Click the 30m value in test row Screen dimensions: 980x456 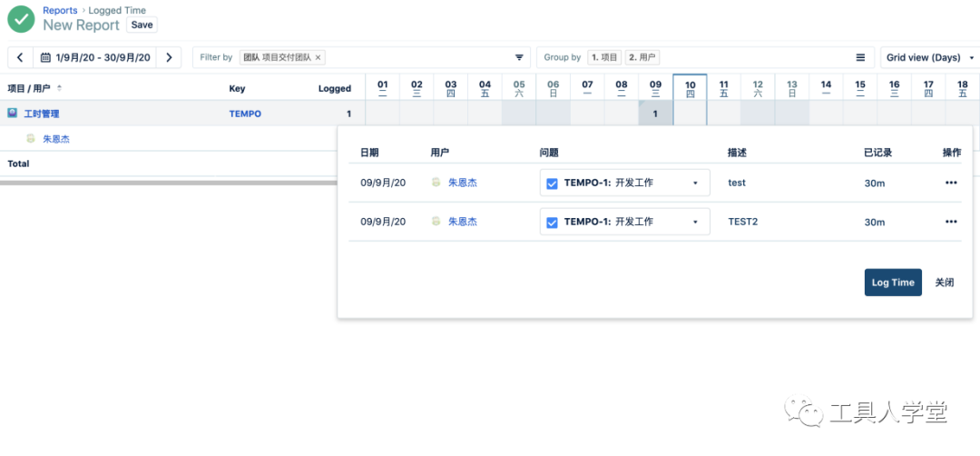pos(875,183)
